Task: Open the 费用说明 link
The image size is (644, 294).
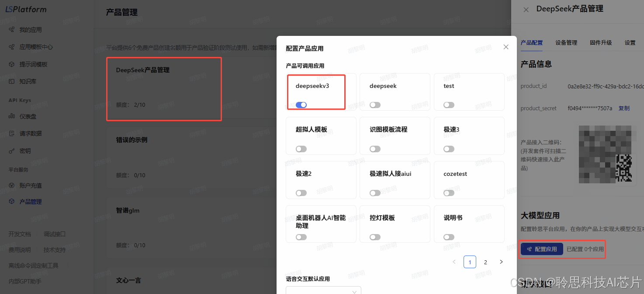Action: pyautogui.click(x=20, y=250)
